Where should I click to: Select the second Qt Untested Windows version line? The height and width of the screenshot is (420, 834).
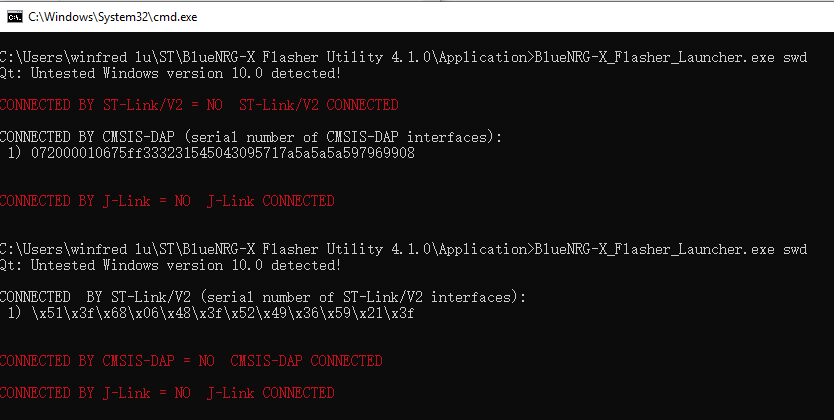[x=170, y=265]
